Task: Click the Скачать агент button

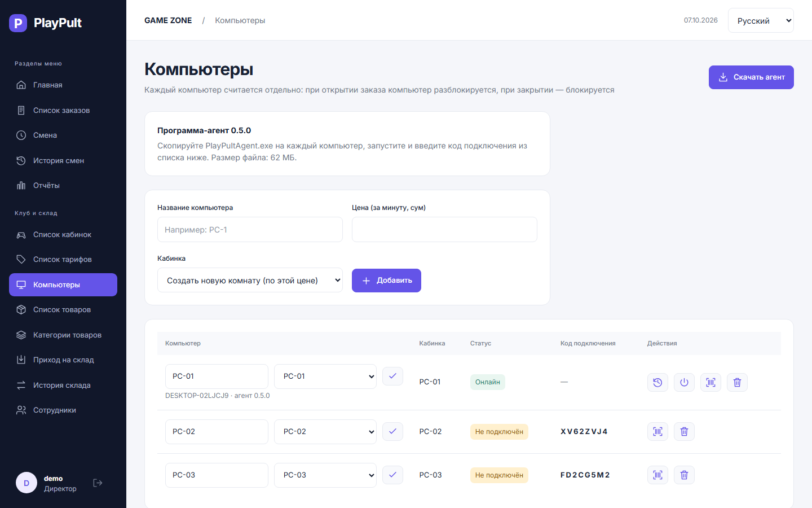Action: (x=751, y=77)
